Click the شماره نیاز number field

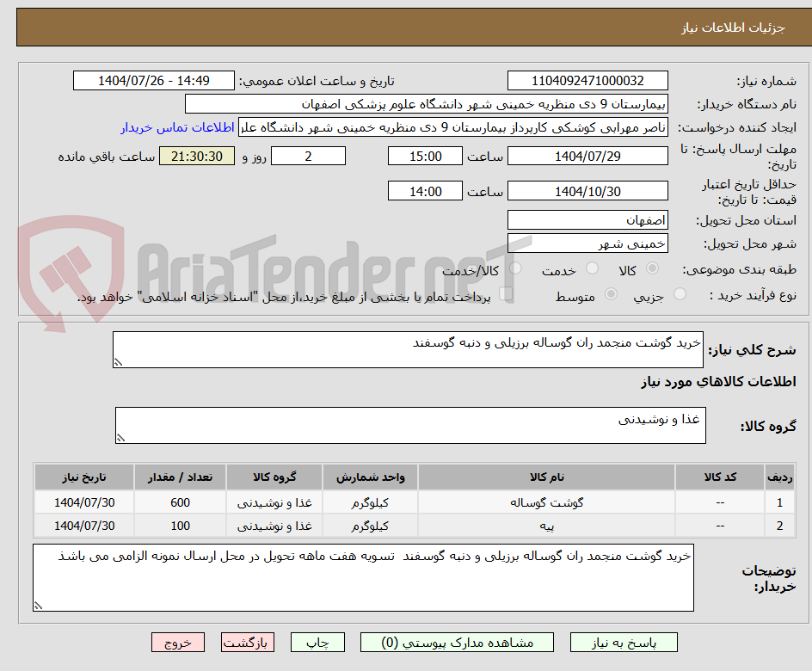pos(587,81)
